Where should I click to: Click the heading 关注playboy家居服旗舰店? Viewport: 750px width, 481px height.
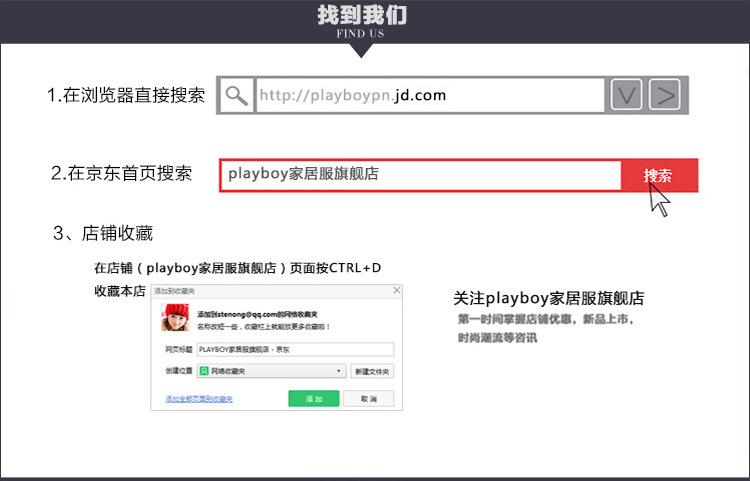[x=549, y=298]
